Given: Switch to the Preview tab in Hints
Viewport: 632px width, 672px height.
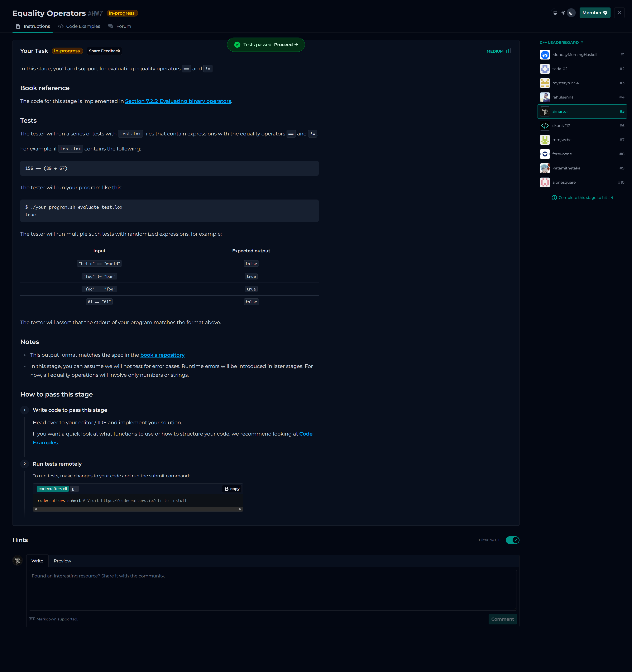Looking at the screenshot, I should click(62, 561).
